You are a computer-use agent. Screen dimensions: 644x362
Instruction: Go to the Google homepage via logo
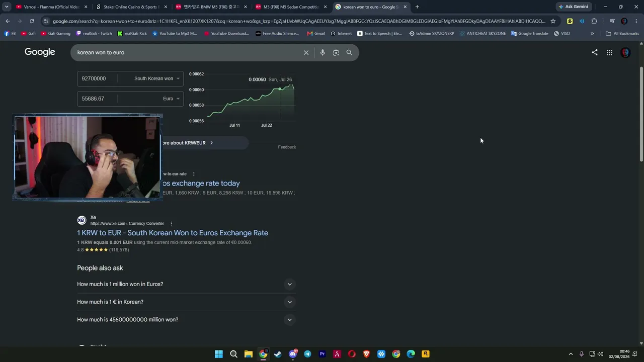(40, 52)
